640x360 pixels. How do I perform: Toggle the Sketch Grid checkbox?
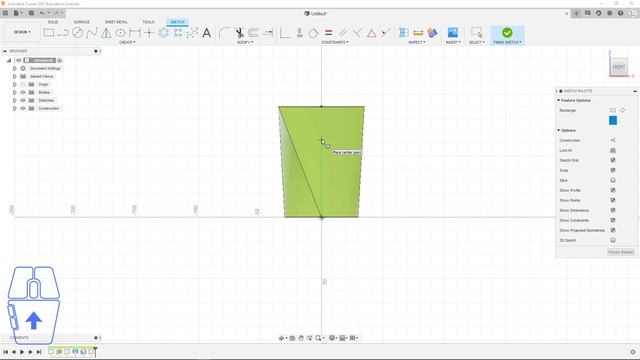point(613,160)
